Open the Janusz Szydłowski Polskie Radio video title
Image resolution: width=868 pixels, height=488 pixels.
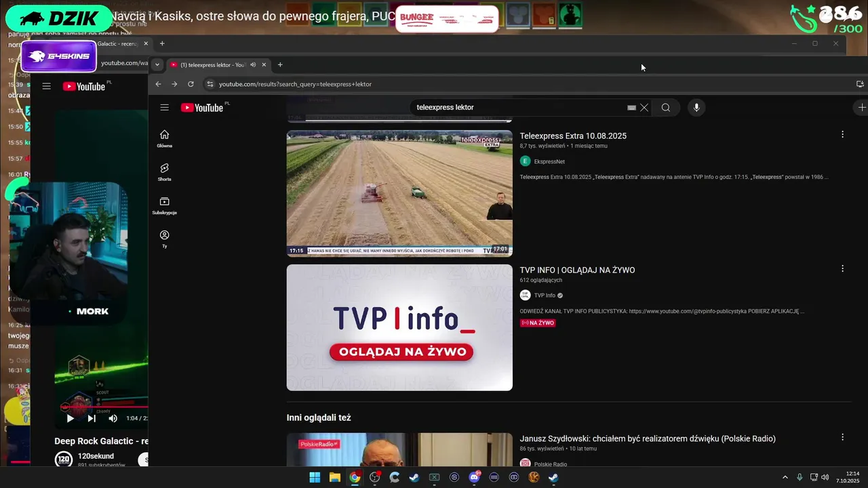click(648, 439)
